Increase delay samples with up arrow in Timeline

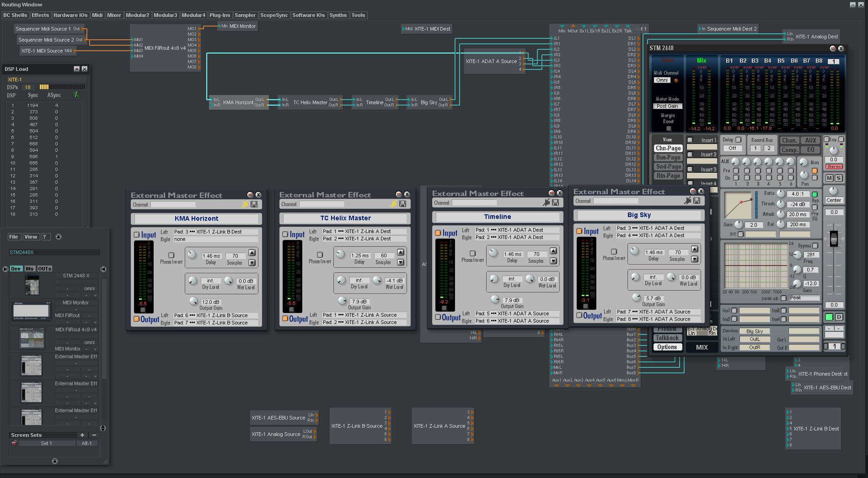point(553,251)
